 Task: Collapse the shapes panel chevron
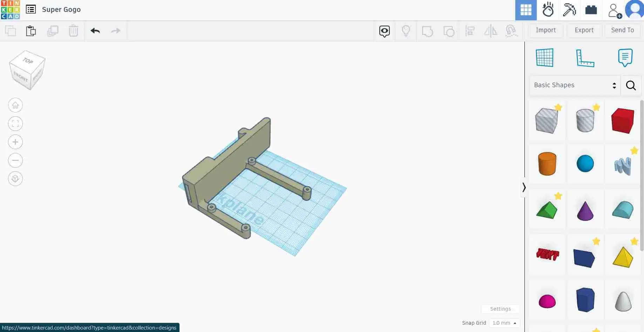tap(524, 187)
